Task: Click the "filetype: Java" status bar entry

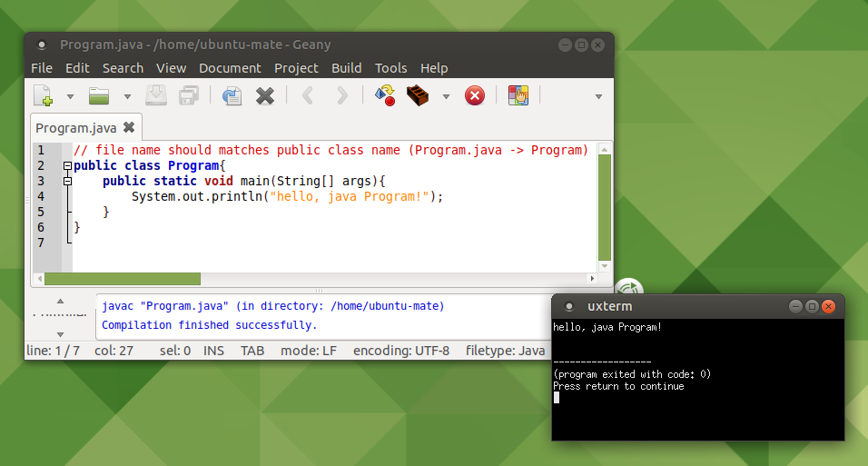Action: [x=505, y=351]
